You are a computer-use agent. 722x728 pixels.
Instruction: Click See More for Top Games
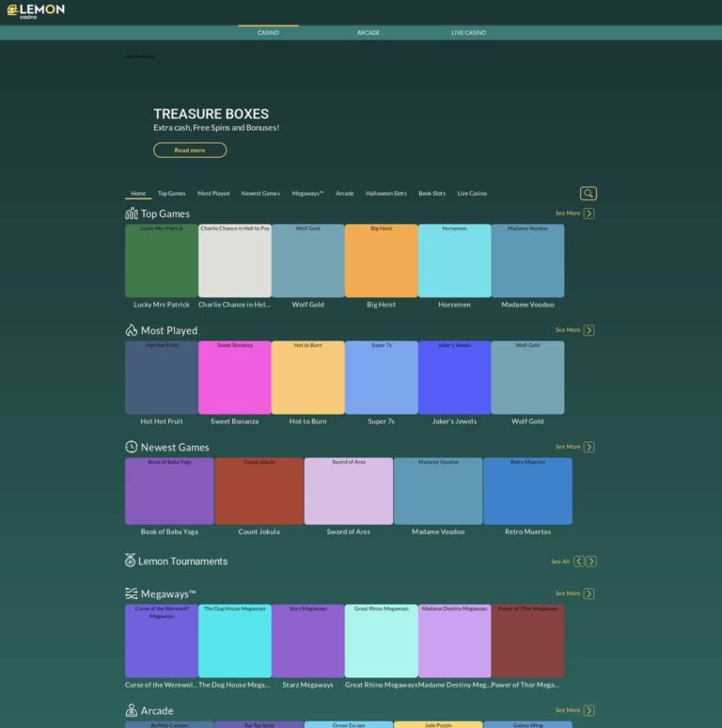[x=568, y=214]
